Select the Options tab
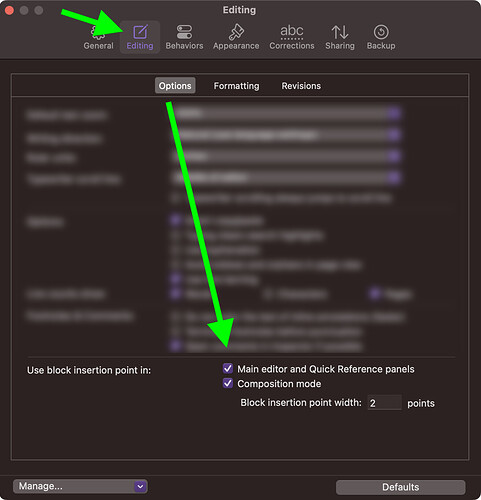Viewport: 481px width, 500px height. [175, 86]
